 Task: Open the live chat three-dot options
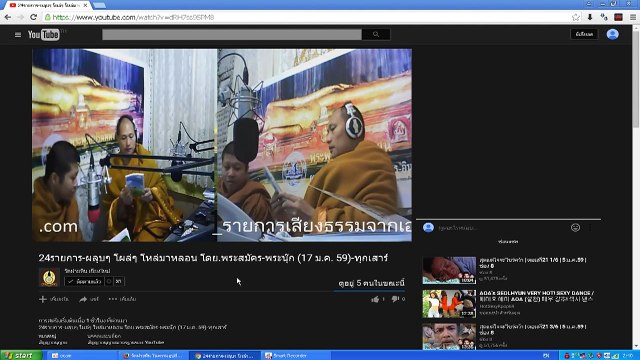[591, 228]
